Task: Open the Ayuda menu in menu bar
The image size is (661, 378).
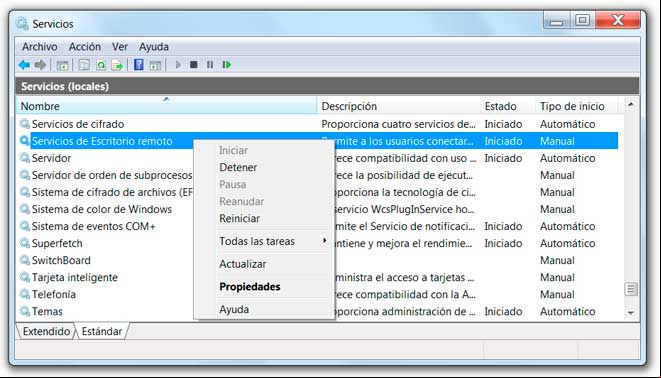Action: pos(154,47)
